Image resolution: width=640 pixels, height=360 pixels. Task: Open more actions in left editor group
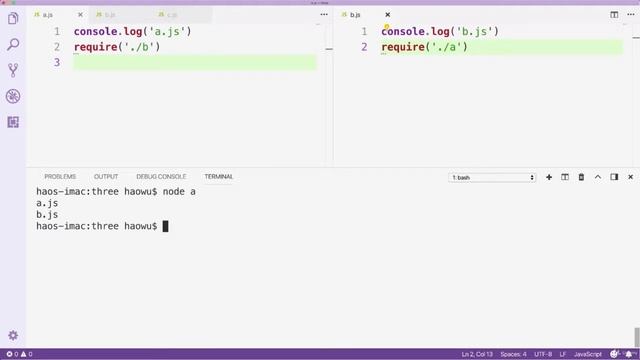pos(324,15)
